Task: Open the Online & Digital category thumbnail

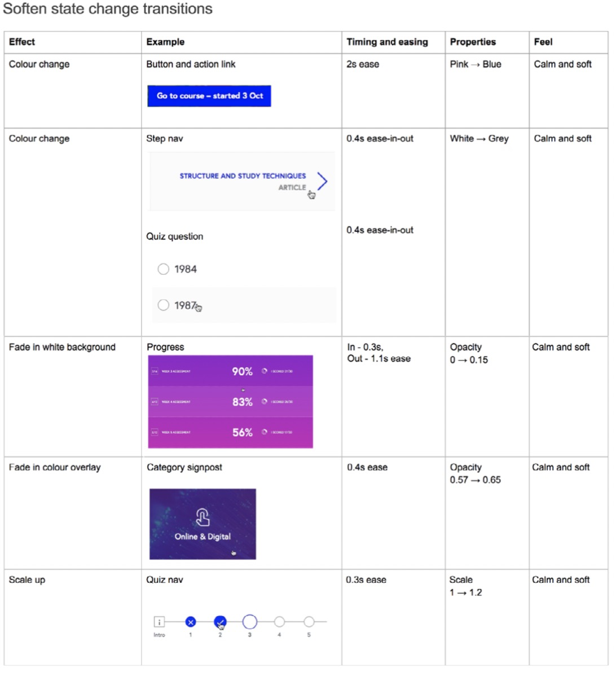Action: pos(203,524)
